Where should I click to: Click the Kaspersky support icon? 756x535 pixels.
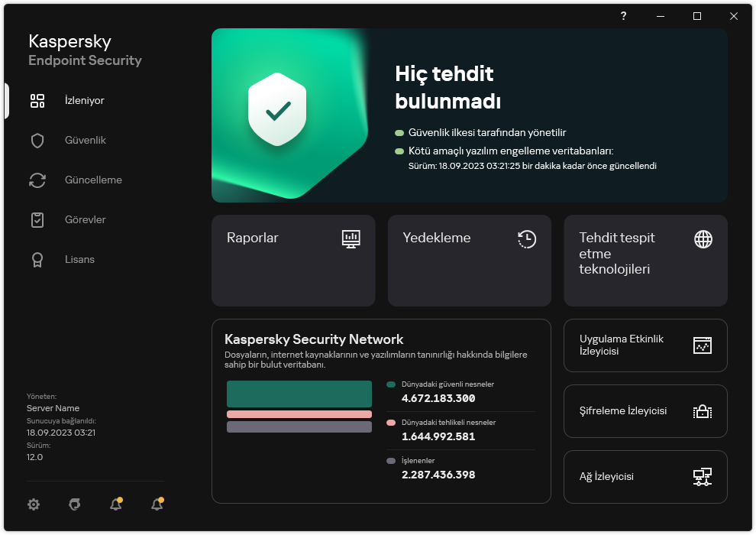pyautogui.click(x=74, y=504)
